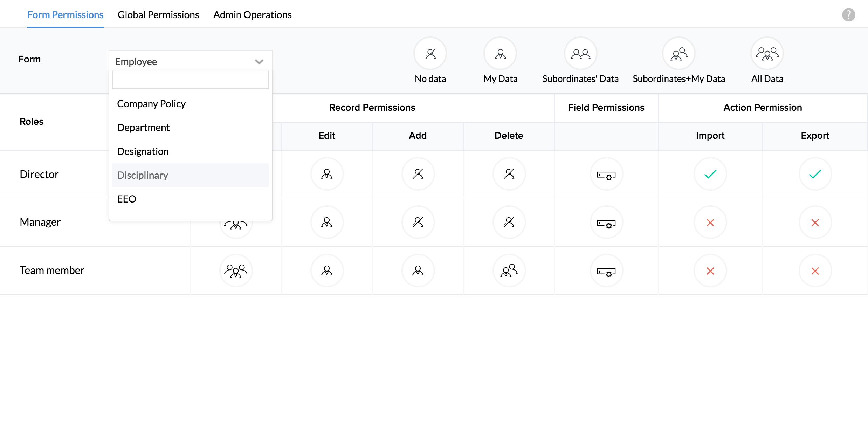The width and height of the screenshot is (868, 431).
Task: Click the form search input field
Action: click(190, 80)
